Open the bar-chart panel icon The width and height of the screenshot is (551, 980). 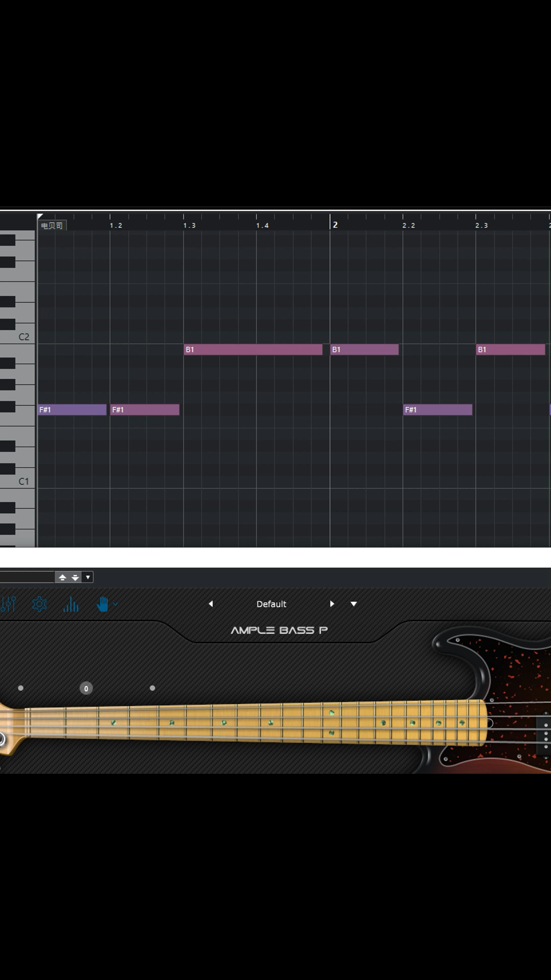(71, 604)
